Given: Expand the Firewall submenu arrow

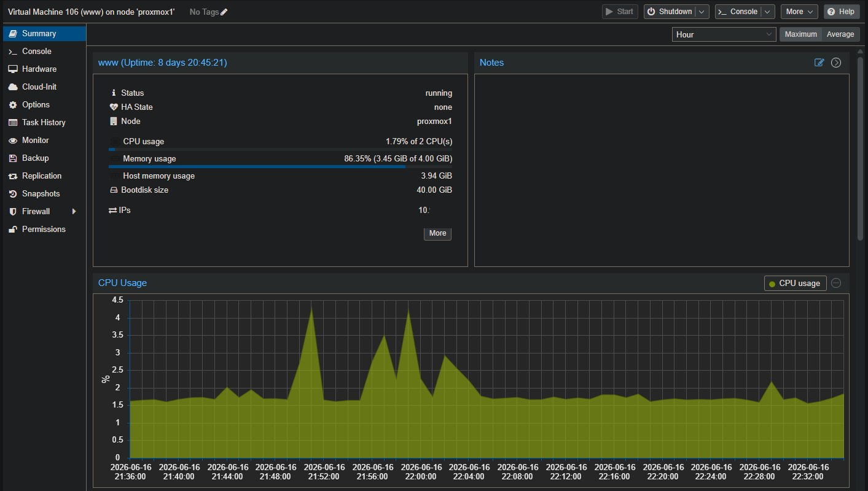Looking at the screenshot, I should (74, 212).
